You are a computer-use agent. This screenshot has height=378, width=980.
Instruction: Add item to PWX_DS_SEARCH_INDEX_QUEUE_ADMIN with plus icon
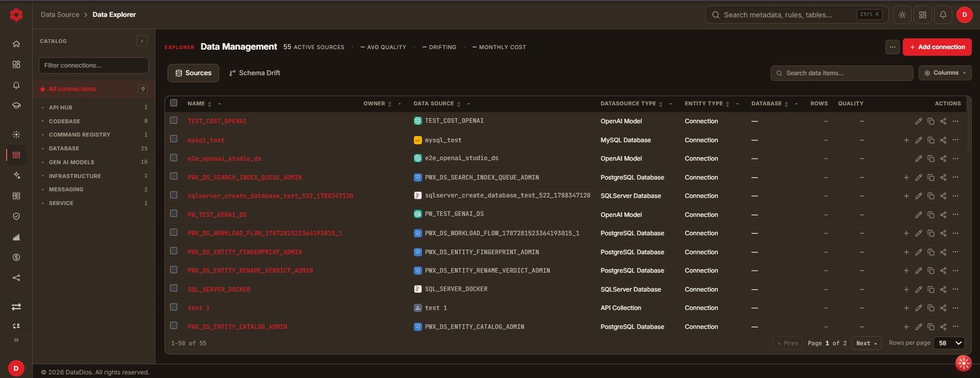(x=906, y=177)
